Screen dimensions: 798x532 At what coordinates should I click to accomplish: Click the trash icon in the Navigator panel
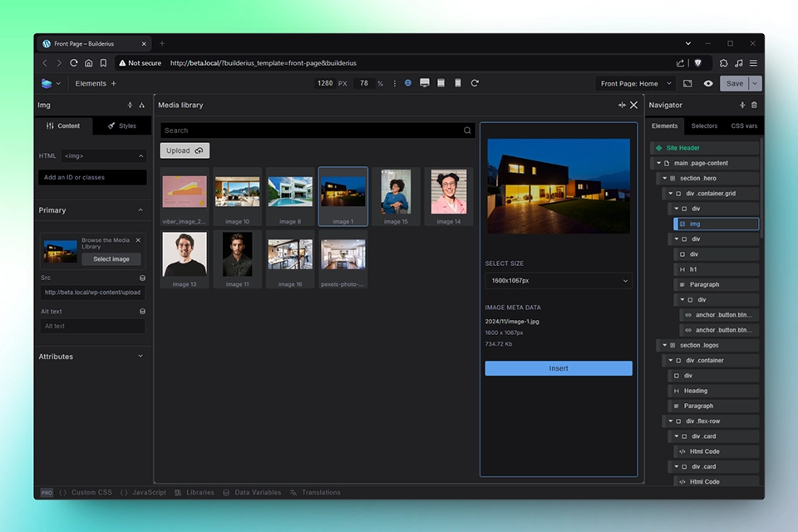(754, 105)
